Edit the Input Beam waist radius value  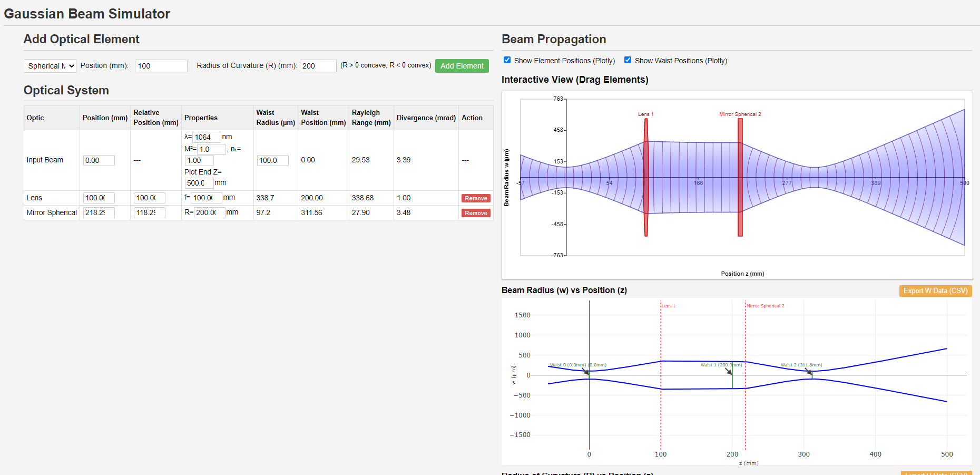272,160
